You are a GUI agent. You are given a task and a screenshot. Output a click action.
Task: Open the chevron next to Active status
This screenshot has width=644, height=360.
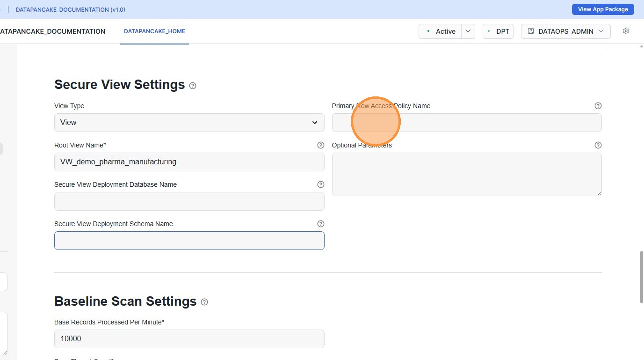[x=468, y=31]
